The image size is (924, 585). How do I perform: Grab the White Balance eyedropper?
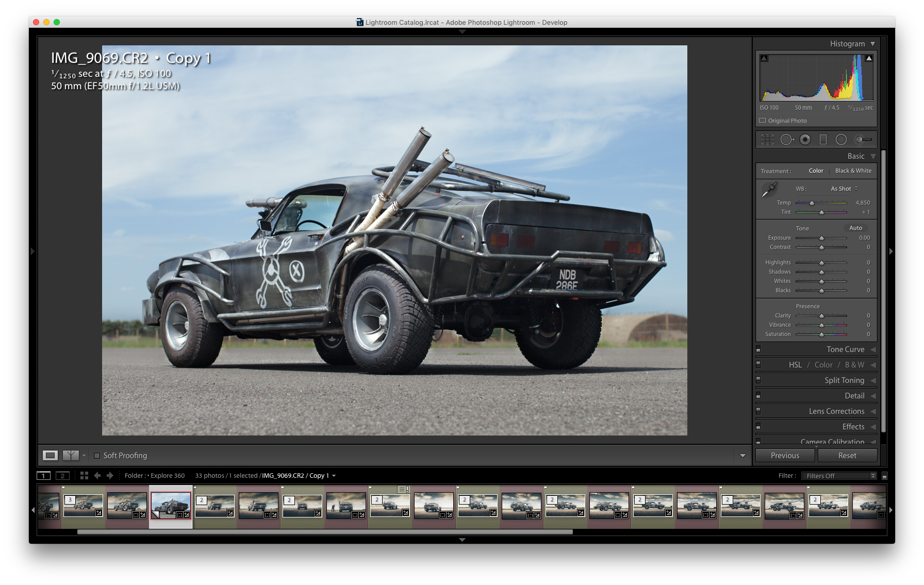click(769, 190)
